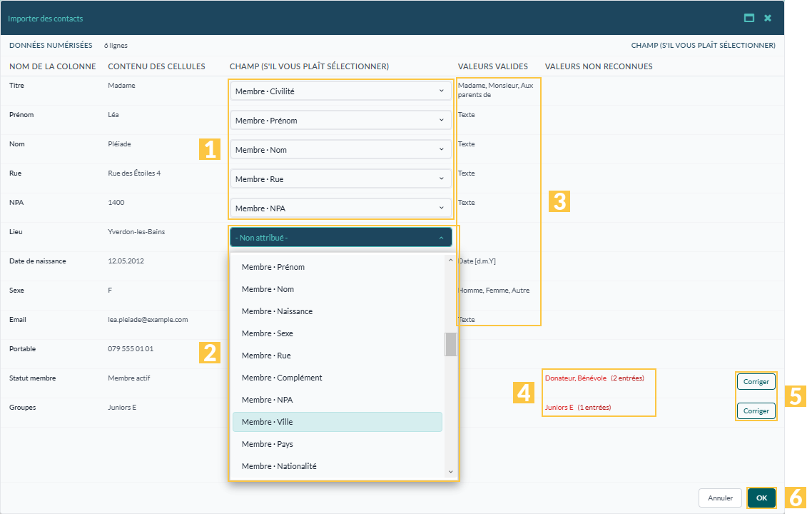Maximize the Importer des contacts dialog
This screenshot has height=514, width=812.
[x=748, y=18]
